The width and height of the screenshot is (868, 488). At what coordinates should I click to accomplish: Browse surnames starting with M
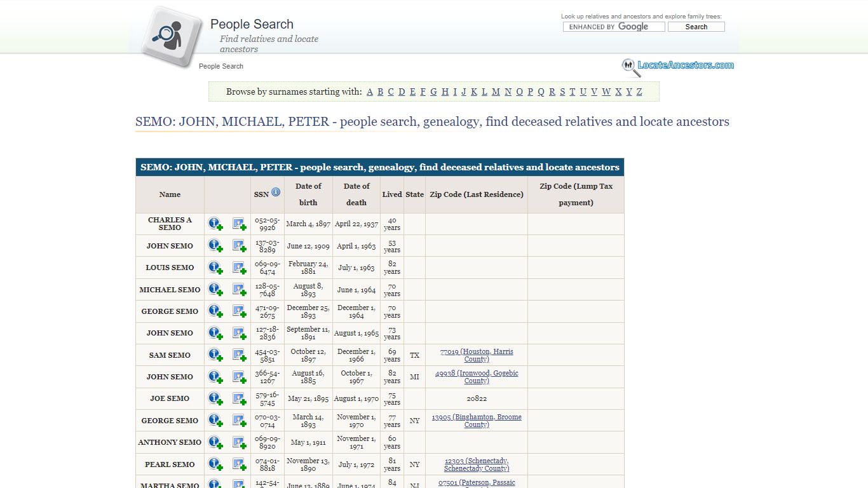click(x=496, y=91)
